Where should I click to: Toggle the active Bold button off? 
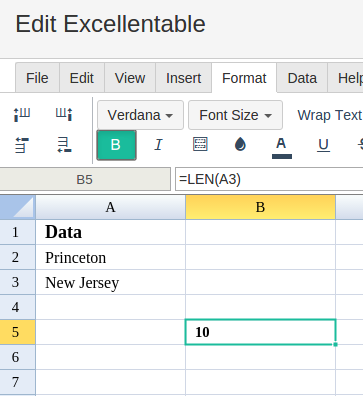tap(116, 145)
